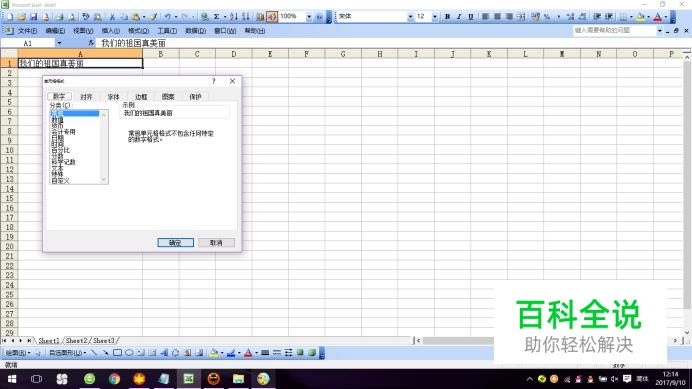Toggle underline formatting
The width and height of the screenshot is (692, 389).
click(x=471, y=17)
